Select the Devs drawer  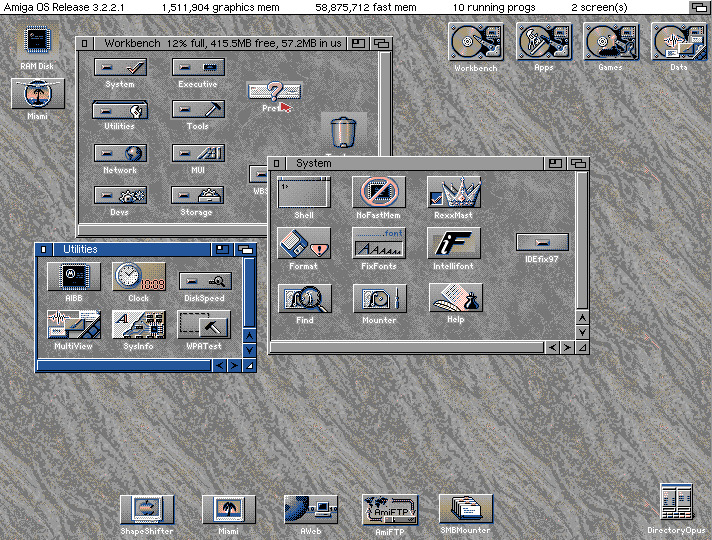120,195
